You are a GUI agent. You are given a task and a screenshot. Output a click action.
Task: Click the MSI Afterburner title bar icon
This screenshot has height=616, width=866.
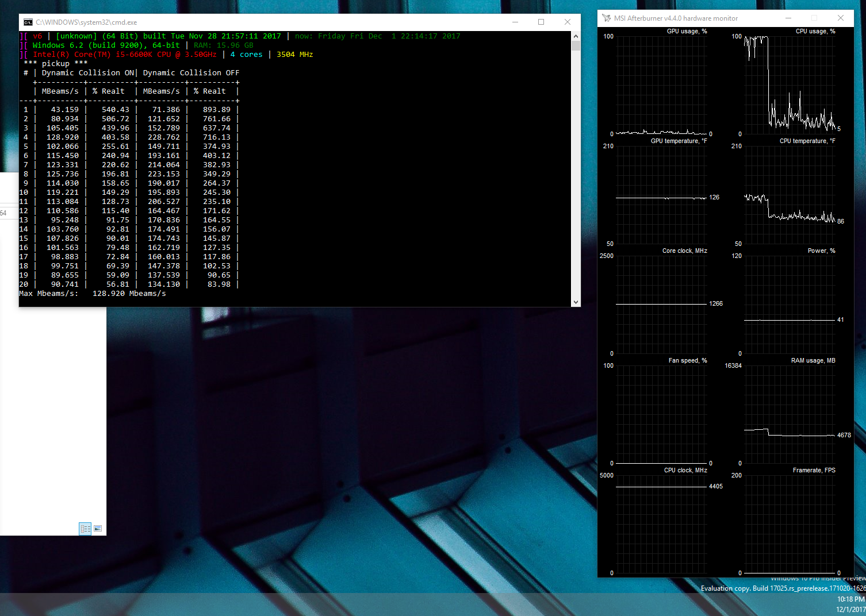[x=606, y=18]
